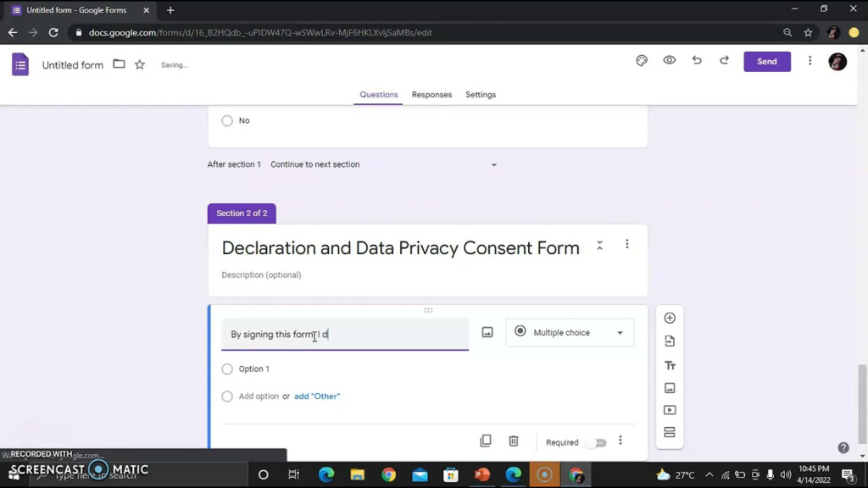Reload the page

pyautogui.click(x=53, y=33)
